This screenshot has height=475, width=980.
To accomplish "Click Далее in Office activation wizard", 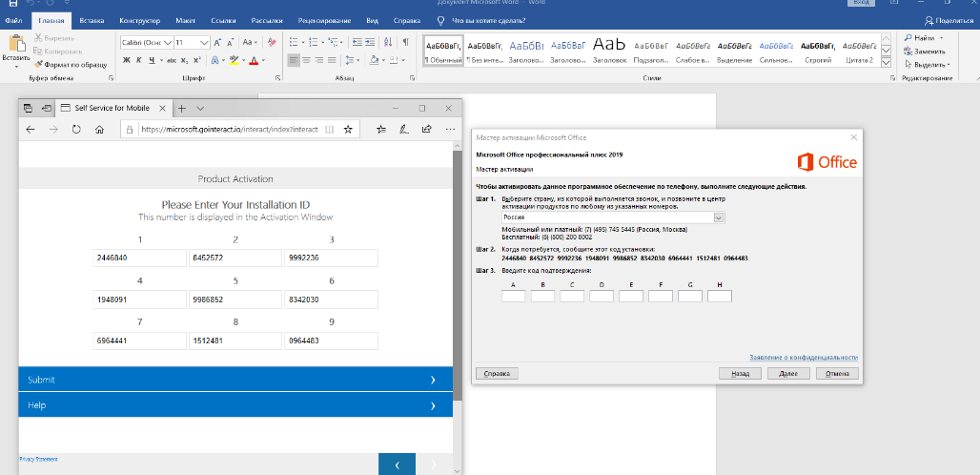I will [x=787, y=374].
